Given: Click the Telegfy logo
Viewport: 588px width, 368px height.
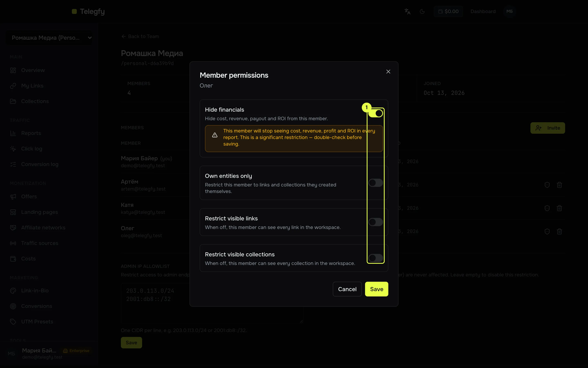Looking at the screenshot, I should [x=88, y=11].
